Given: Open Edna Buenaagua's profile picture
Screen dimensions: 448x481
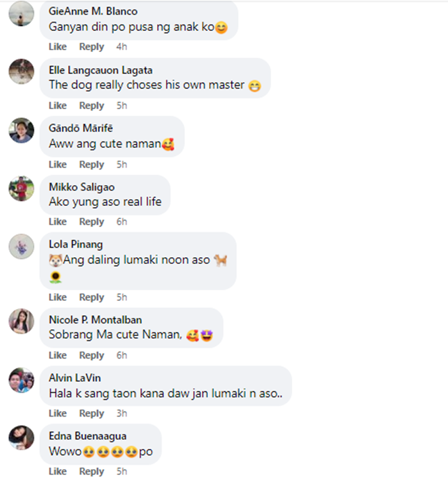Looking at the screenshot, I should pos(21,438).
